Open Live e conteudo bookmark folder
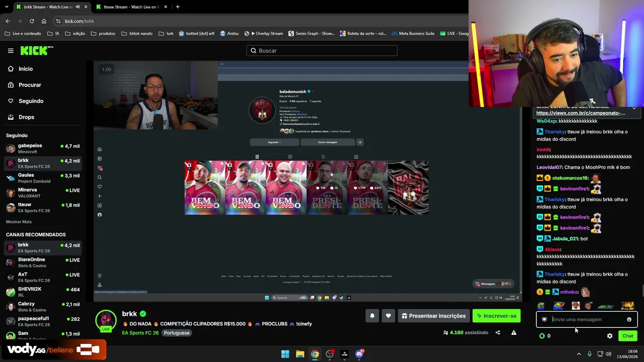644x362 pixels. [23, 34]
